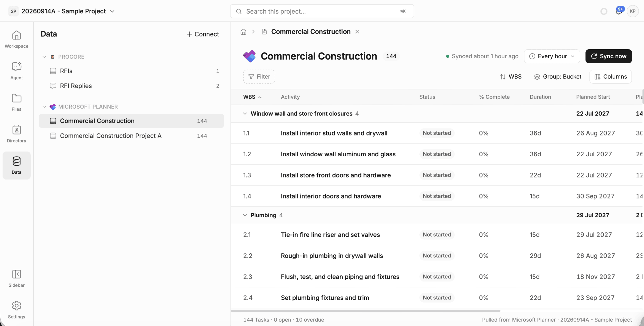Click the breadcrumb home icon
The image size is (644, 326).
243,32
